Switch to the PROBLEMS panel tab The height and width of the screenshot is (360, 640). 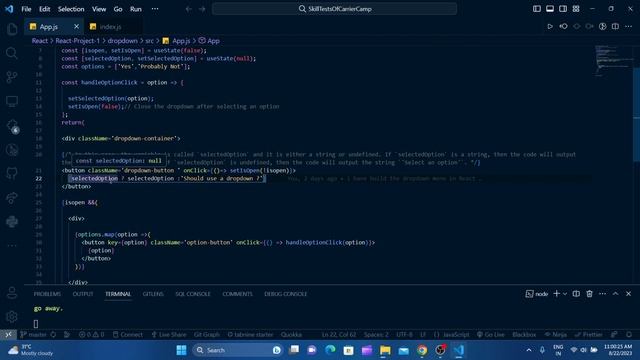point(47,294)
